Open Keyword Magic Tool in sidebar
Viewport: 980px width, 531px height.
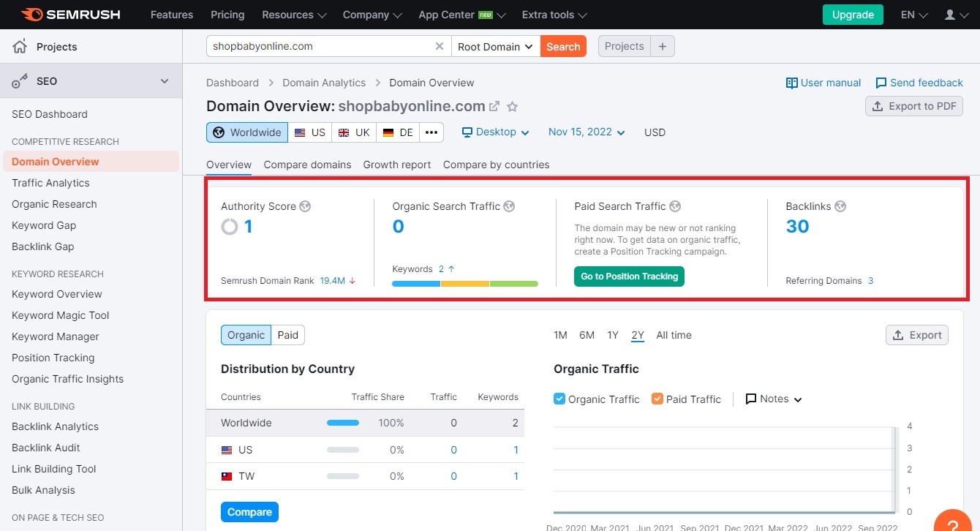pyautogui.click(x=61, y=315)
